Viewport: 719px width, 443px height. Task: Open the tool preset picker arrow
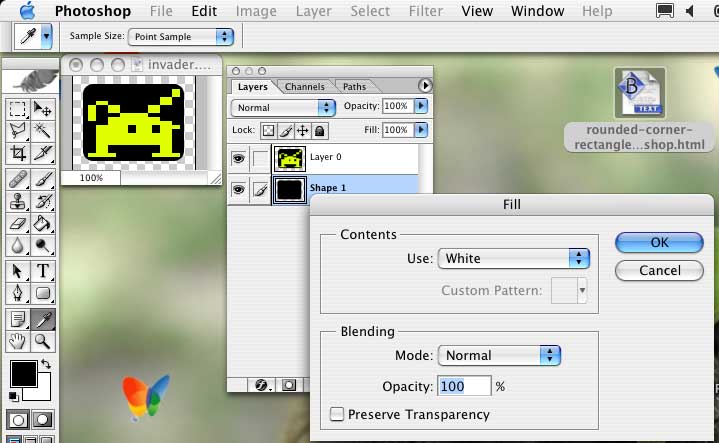tap(46, 36)
